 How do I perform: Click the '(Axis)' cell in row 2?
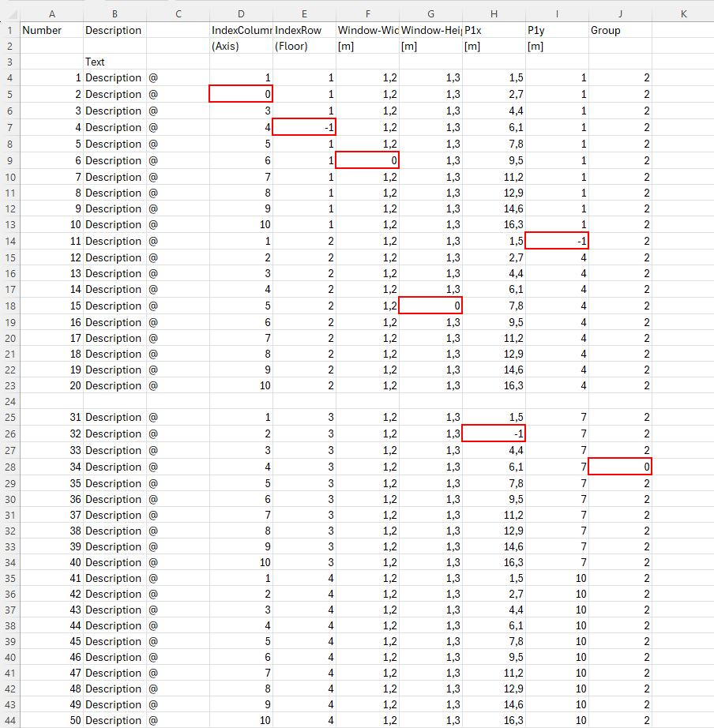241,46
